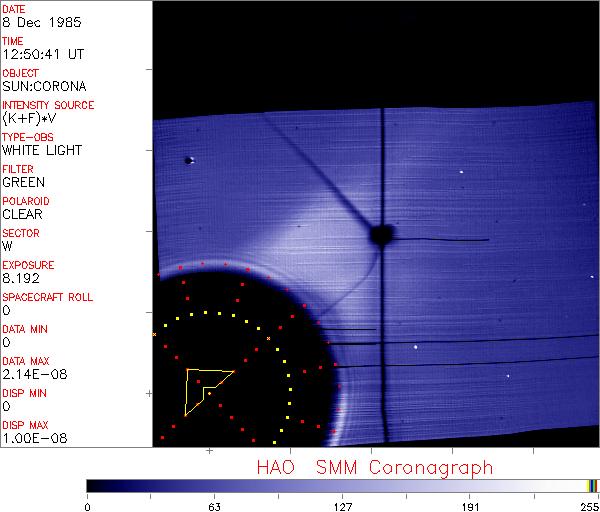Select the 0 under DISP MIN
The image size is (600, 512).
point(6,406)
